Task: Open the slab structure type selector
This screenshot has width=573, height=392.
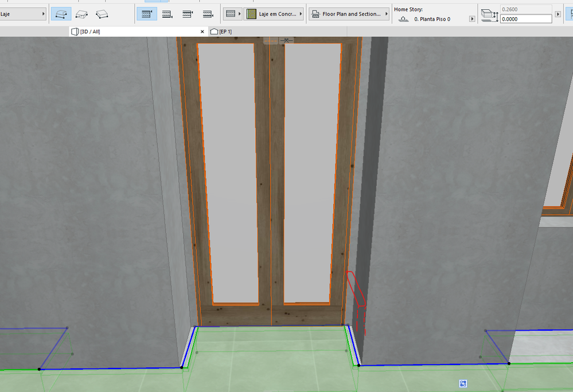Action: point(232,14)
